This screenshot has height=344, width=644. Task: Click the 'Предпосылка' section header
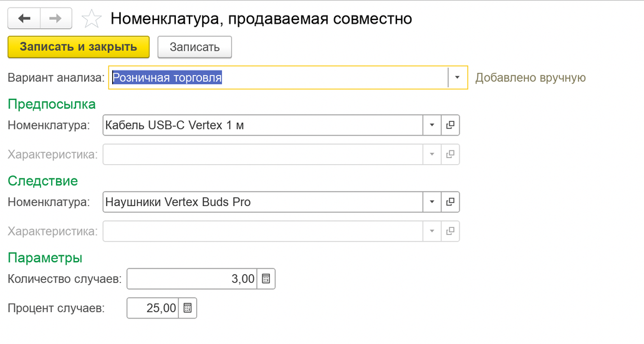click(52, 104)
